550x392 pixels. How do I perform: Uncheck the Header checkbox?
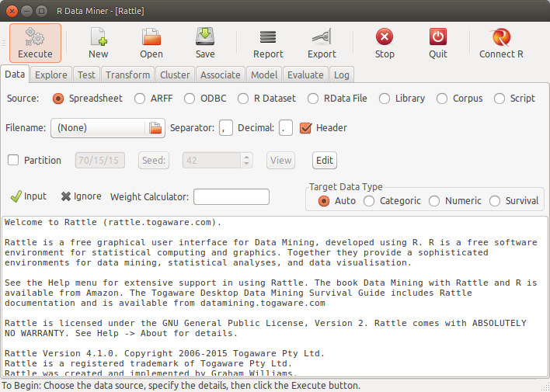click(x=305, y=128)
